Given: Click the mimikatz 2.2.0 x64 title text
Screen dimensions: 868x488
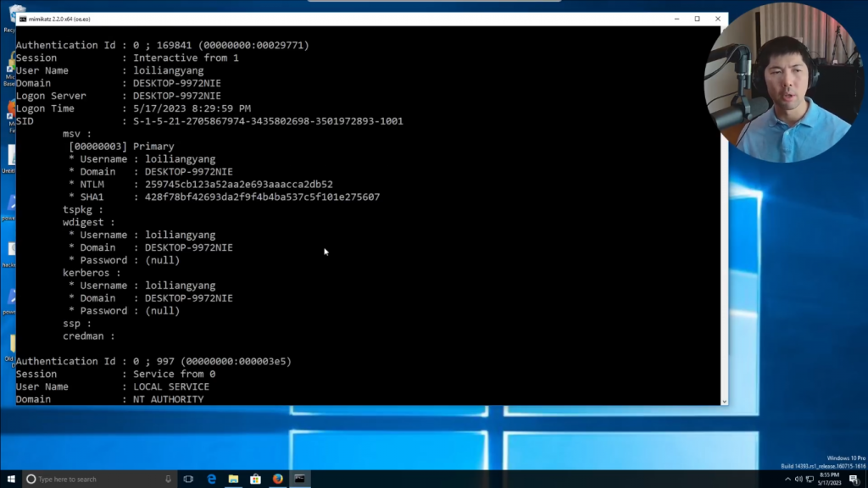Looking at the screenshot, I should tap(59, 19).
